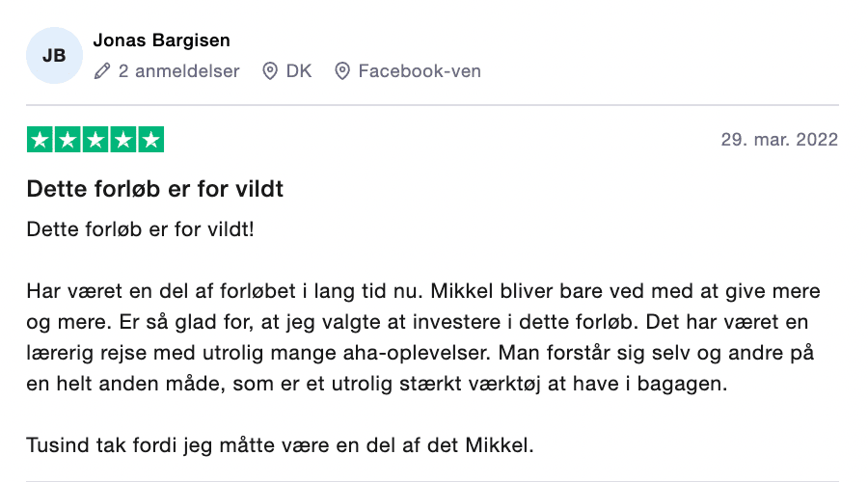Click the fourth green rating star
Screen dimensions: 868x482
[x=123, y=140]
